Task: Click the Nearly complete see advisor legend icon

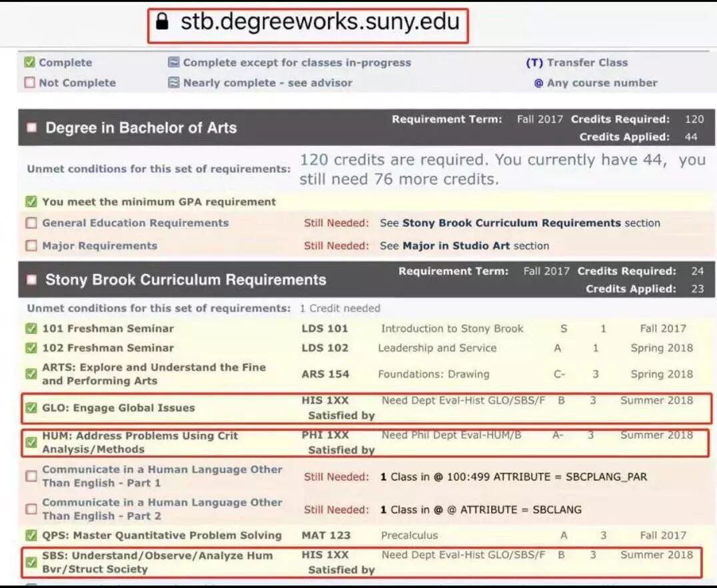Action: click(x=174, y=83)
